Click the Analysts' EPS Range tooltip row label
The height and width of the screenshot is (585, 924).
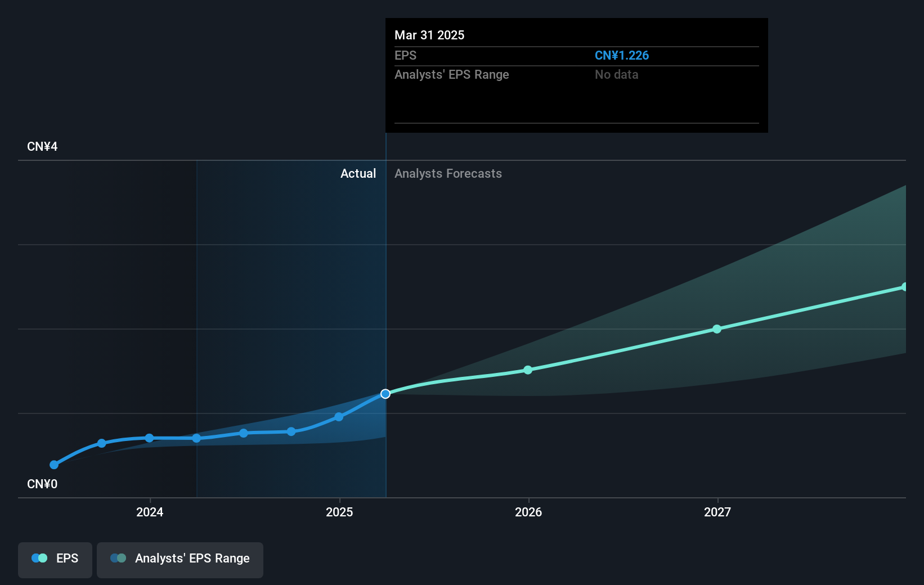click(x=452, y=74)
